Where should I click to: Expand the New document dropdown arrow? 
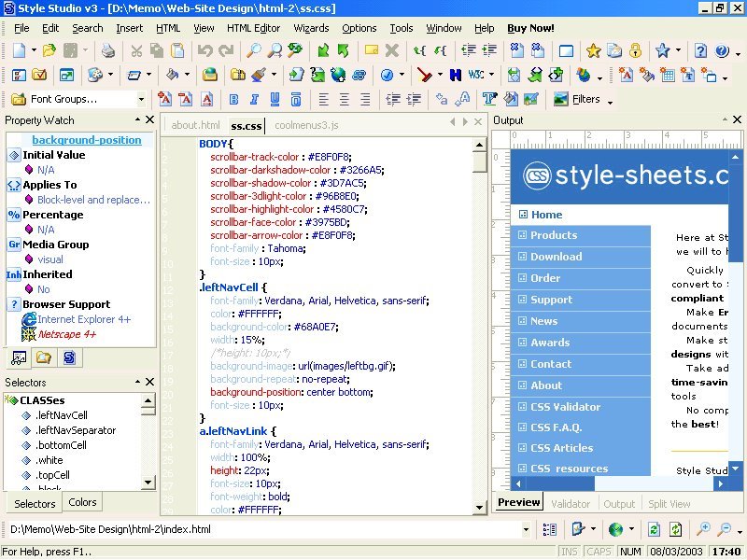[x=34, y=50]
